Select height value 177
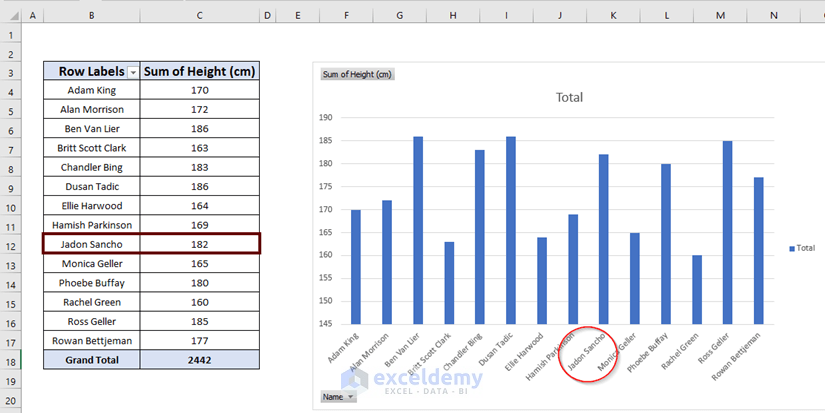The height and width of the screenshot is (413, 825). pyautogui.click(x=200, y=341)
